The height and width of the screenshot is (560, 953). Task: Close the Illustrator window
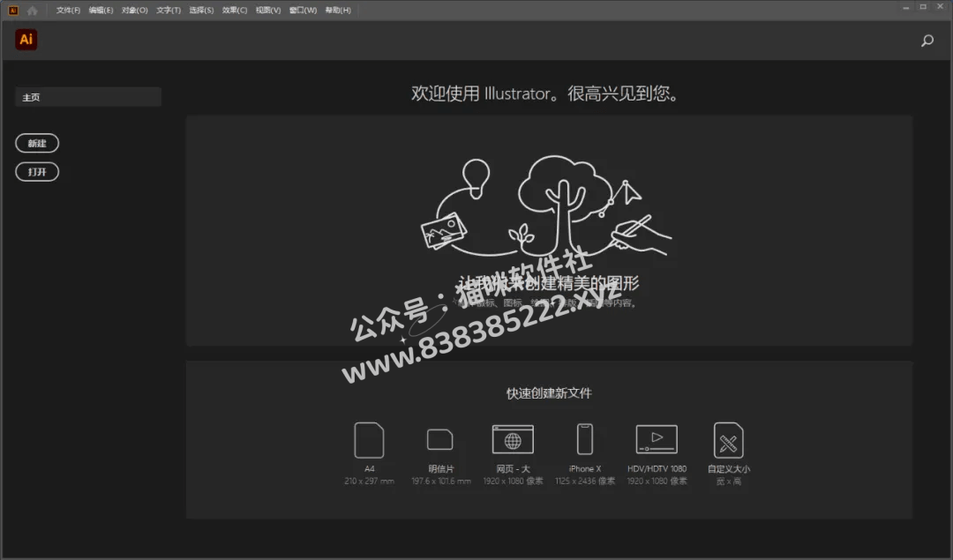[940, 7]
